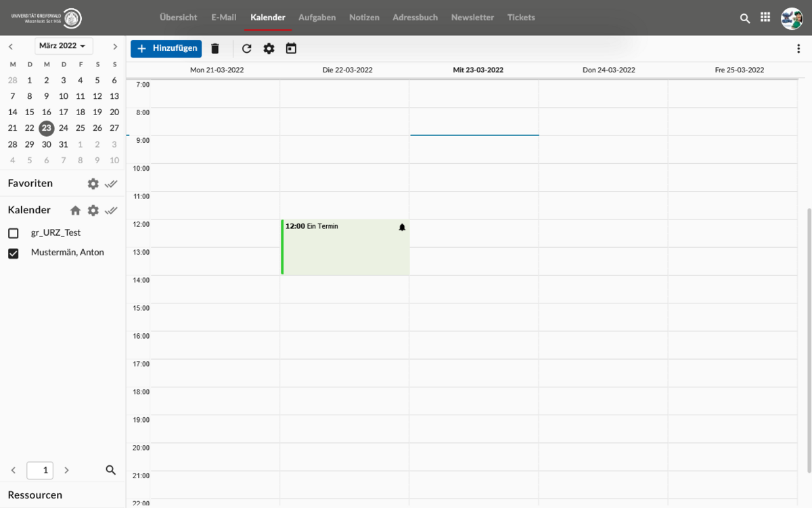Uncheck the Mustermän, Anton calendar

14,253
